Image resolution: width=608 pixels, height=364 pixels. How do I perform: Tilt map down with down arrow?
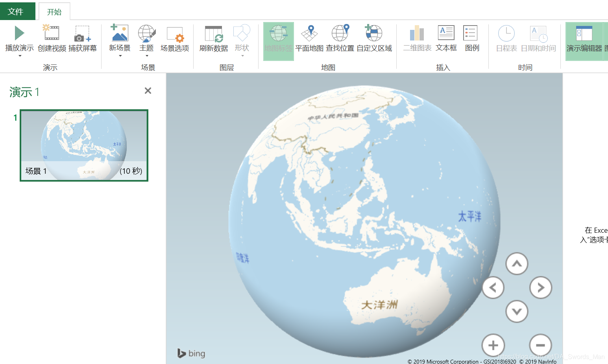[517, 311]
